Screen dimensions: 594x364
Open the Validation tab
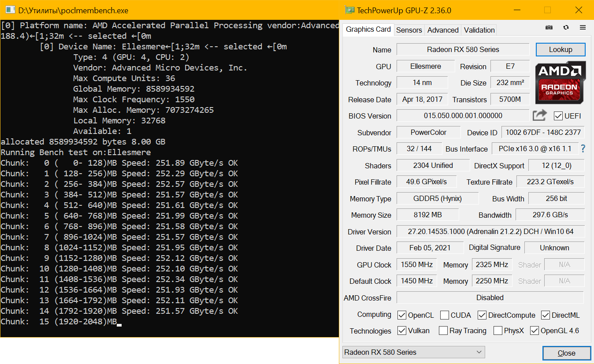tap(479, 30)
